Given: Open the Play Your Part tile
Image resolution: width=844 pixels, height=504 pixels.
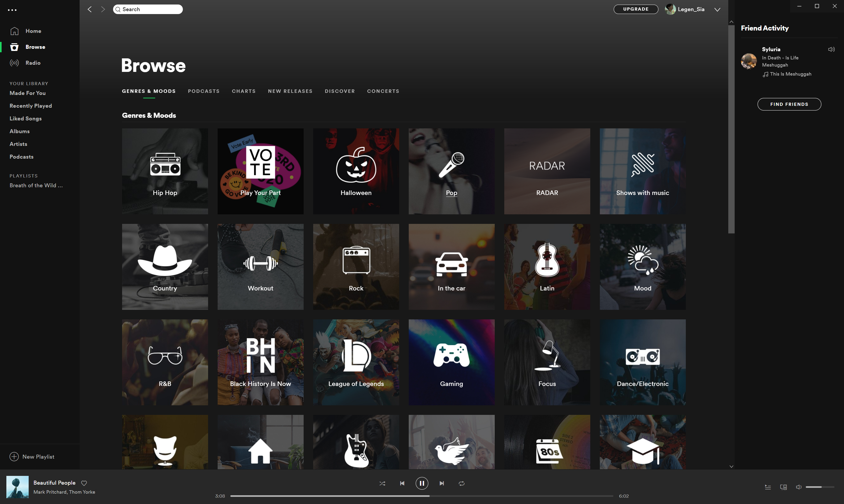Looking at the screenshot, I should tap(260, 171).
